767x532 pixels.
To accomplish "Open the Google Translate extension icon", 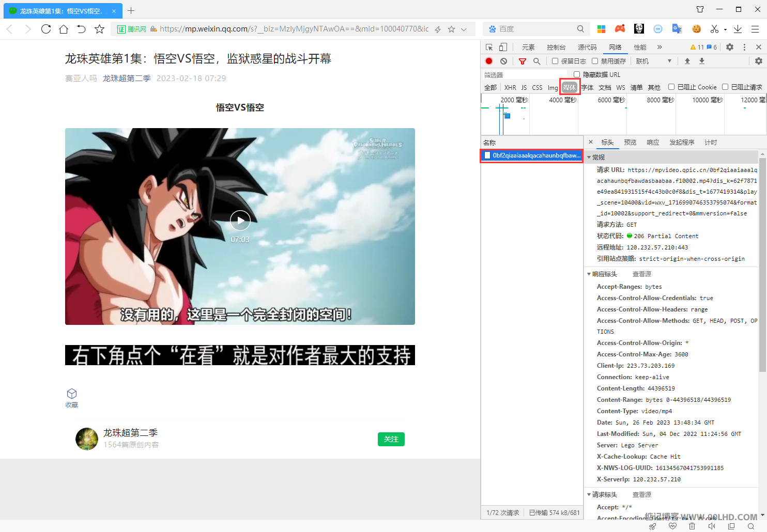I will 677,29.
